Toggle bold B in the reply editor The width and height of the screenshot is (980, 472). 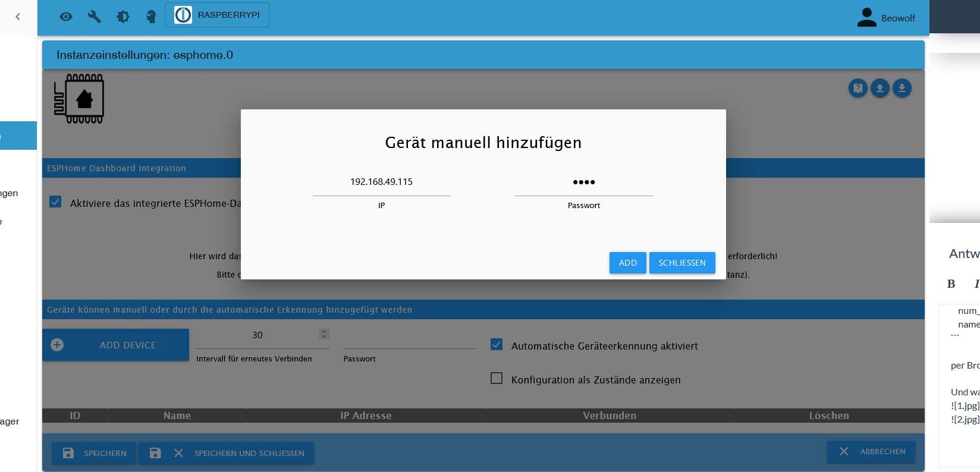pos(951,284)
